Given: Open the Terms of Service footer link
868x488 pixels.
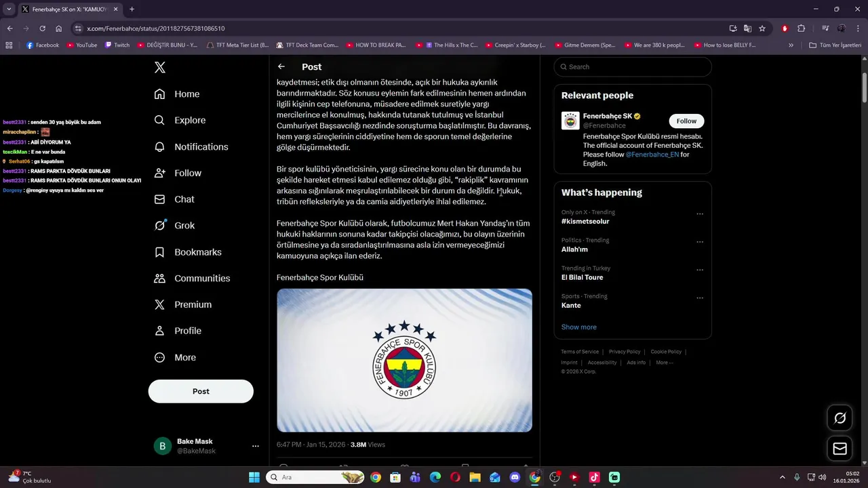Looking at the screenshot, I should coord(580,352).
